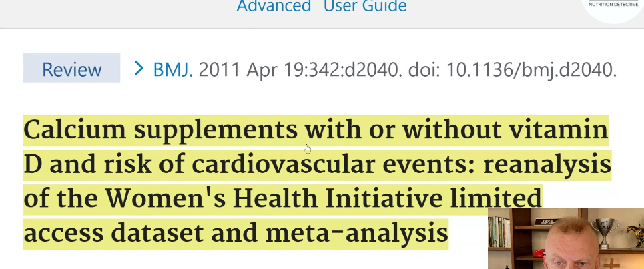Open the BMJ journal link
This screenshot has width=644, height=269.
[x=172, y=69]
